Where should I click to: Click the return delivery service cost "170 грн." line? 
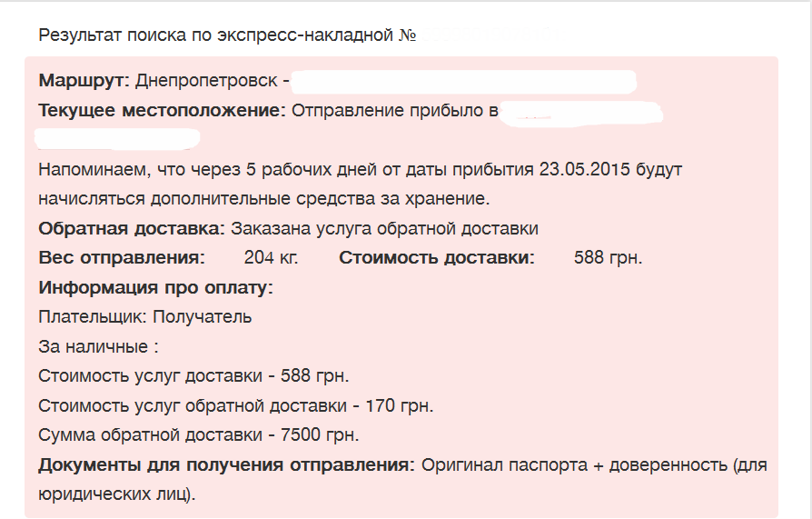pyautogui.click(x=236, y=405)
